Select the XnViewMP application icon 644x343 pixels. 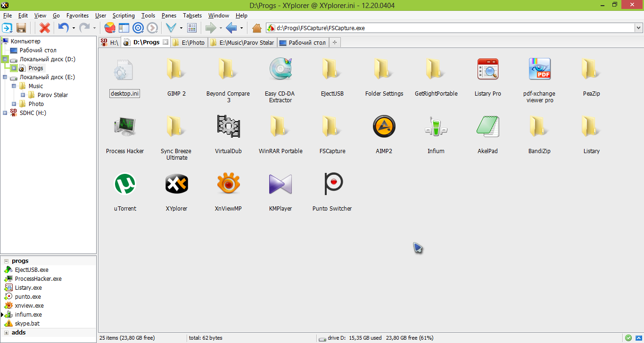pos(229,184)
